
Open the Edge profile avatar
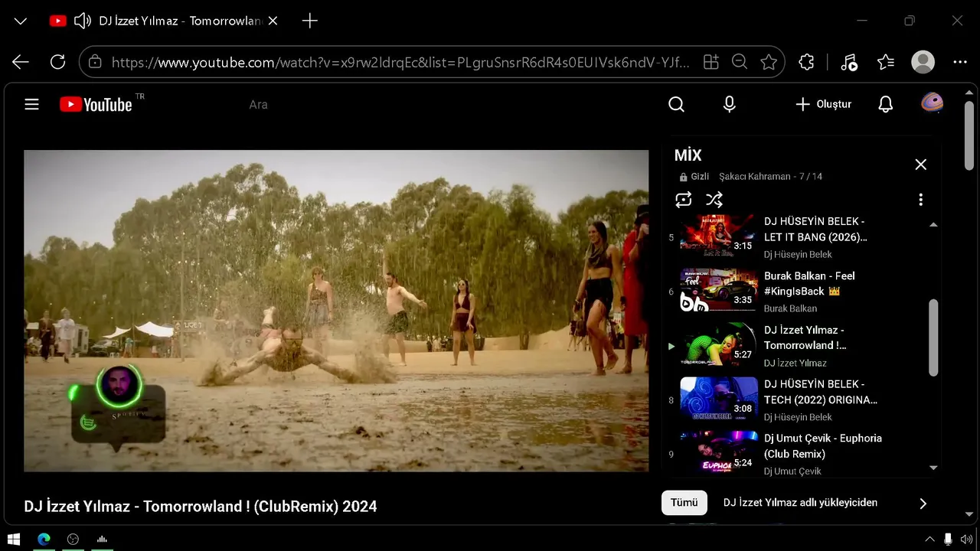tap(923, 62)
